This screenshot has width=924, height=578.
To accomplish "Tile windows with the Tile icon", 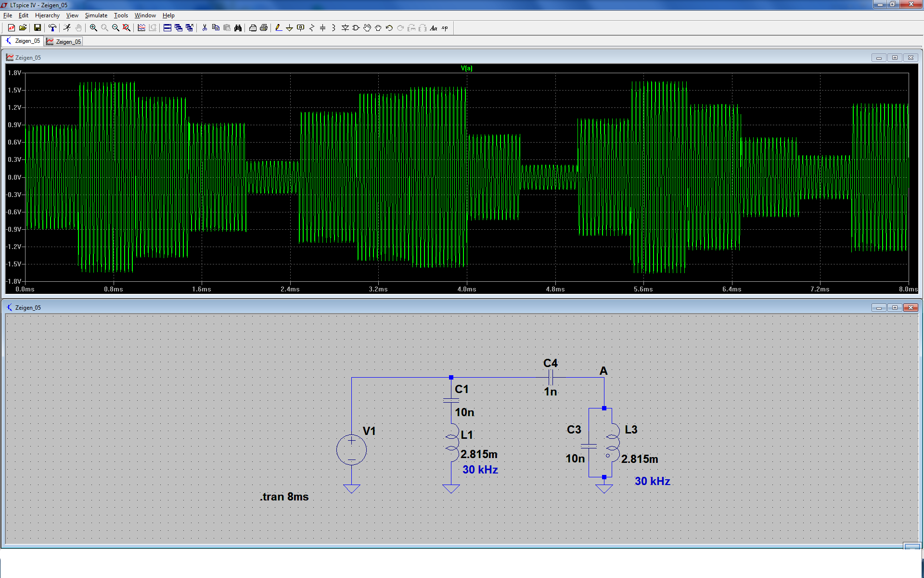I will point(167,28).
